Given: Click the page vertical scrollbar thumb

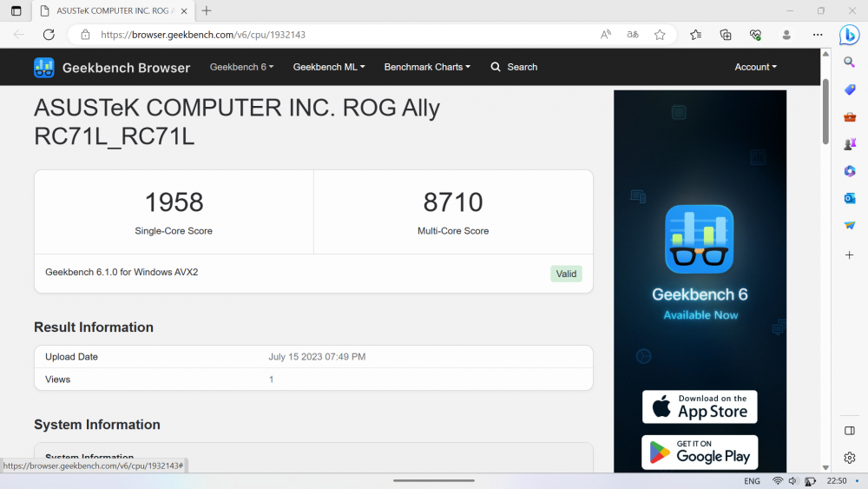Looking at the screenshot, I should point(825,111).
